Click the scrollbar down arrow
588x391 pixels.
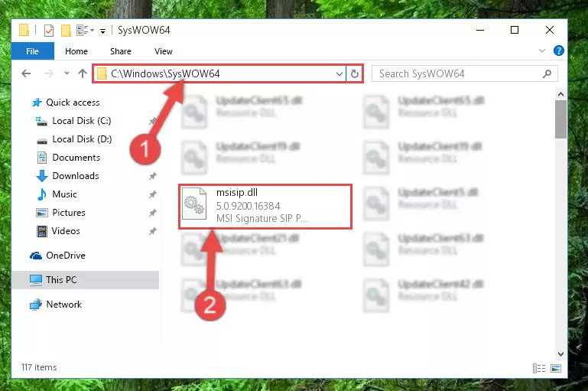point(560,354)
